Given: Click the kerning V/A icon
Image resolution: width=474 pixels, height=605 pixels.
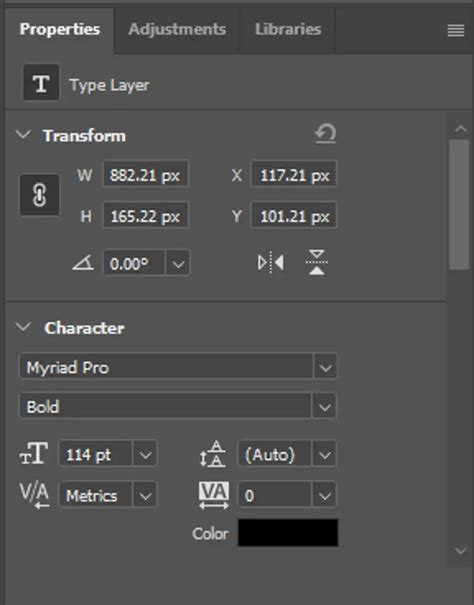Looking at the screenshot, I should [34, 495].
